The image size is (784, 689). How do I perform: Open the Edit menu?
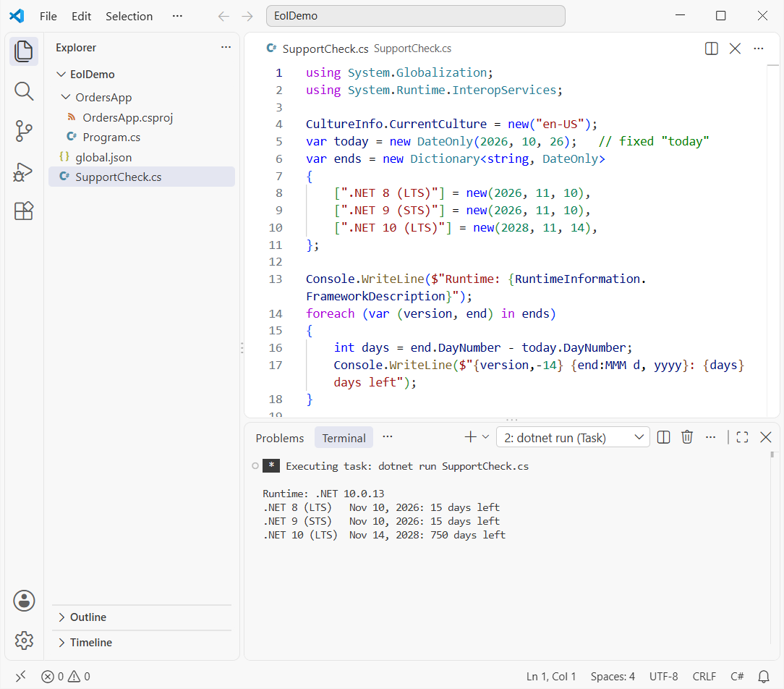[x=81, y=16]
